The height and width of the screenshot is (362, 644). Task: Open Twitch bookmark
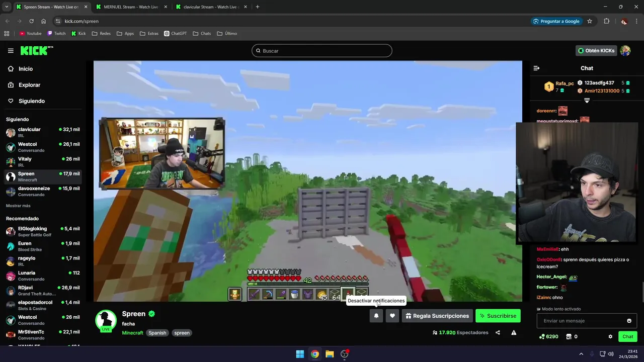click(56, 34)
